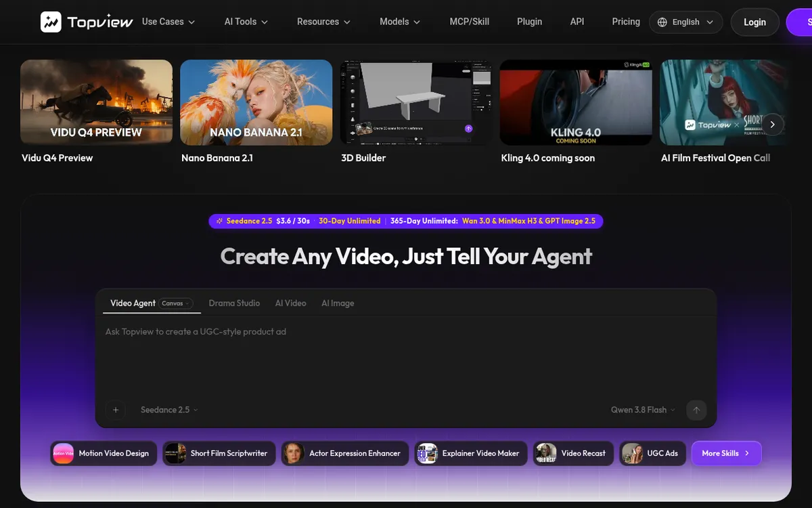Switch to the Drama Studio tab
812x508 pixels.
click(x=234, y=303)
